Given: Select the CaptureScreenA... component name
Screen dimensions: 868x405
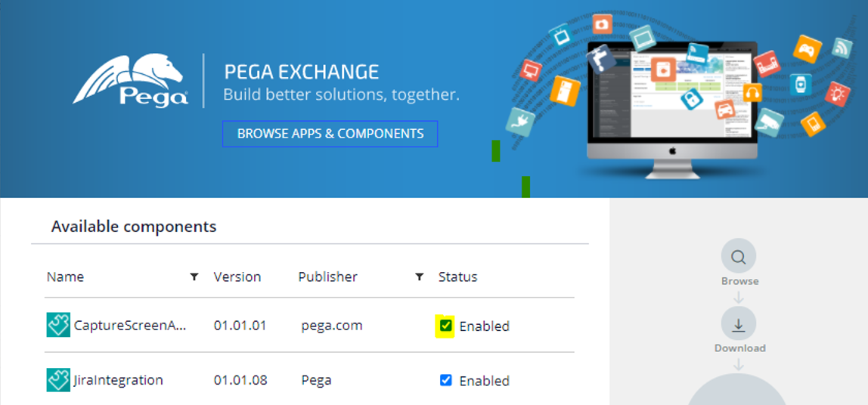Looking at the screenshot, I should [130, 326].
